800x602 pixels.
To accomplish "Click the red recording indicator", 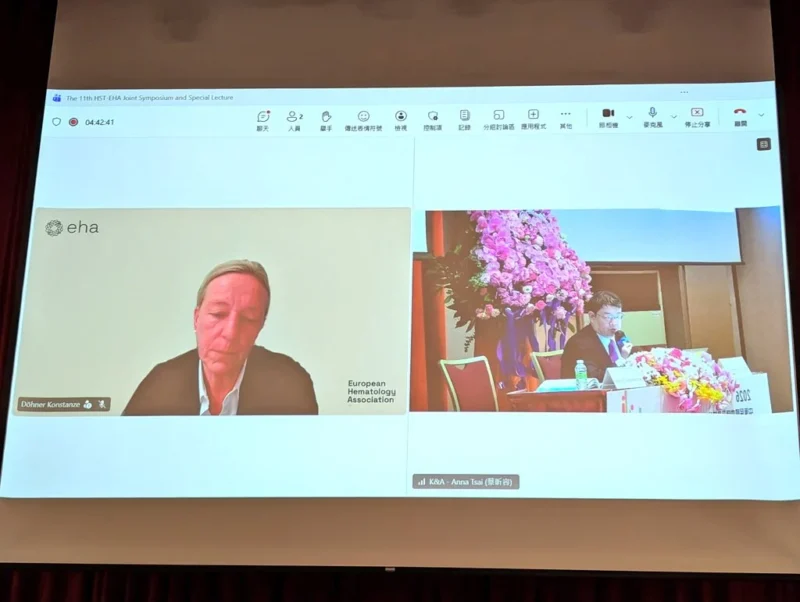I will pos(73,122).
